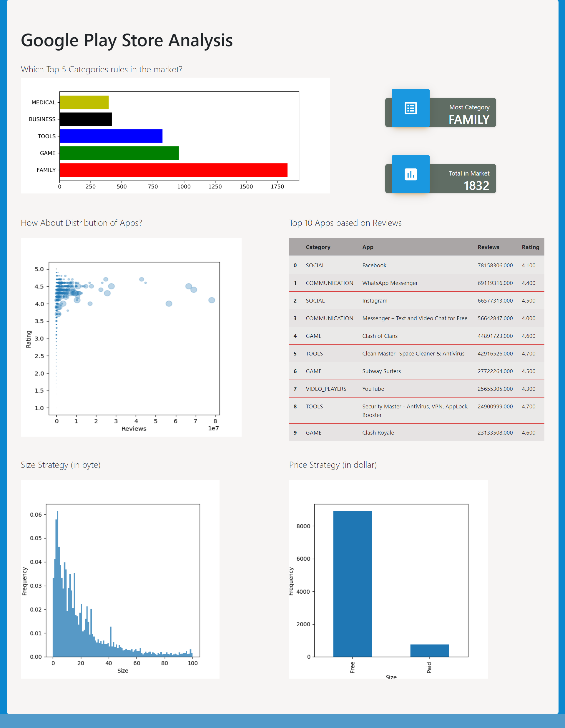Screen dimensions: 565x728
Task: Click the Rating column header
Action: [x=530, y=247]
